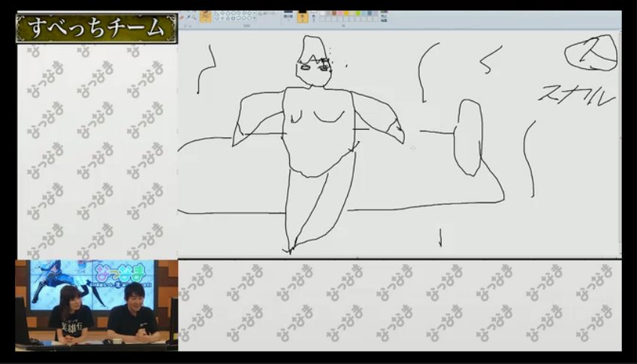Pick the light turquoise palette swatch
637x364 pixels.
tap(364, 13)
